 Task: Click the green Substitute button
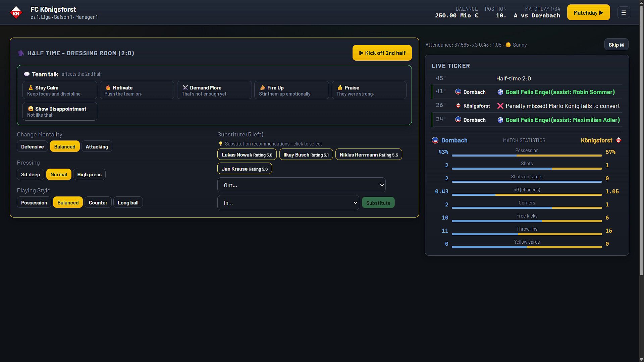pos(378,203)
